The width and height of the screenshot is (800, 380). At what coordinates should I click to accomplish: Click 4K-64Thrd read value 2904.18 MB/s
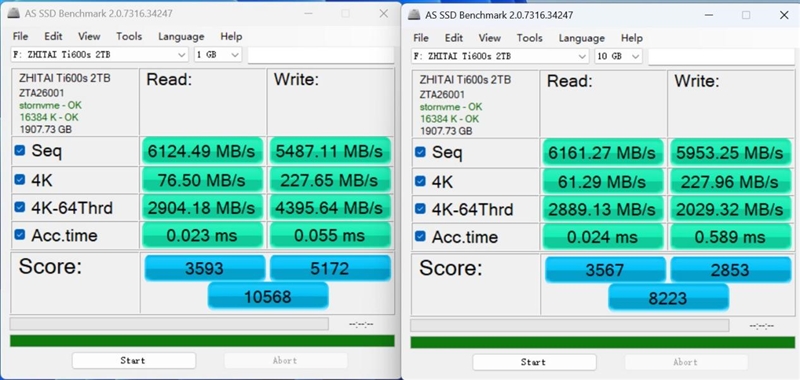(202, 207)
